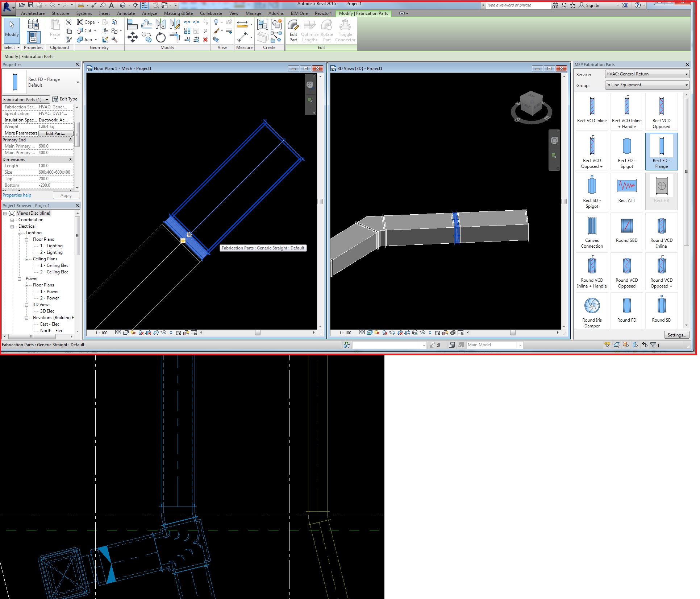The image size is (700, 599).
Task: Click Apply in the Properties palette
Action: 66,195
